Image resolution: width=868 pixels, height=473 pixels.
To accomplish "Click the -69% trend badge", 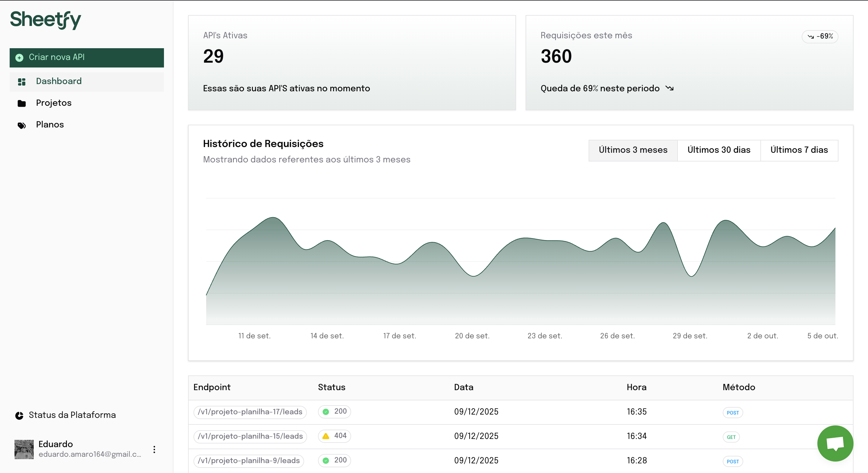I will (819, 36).
